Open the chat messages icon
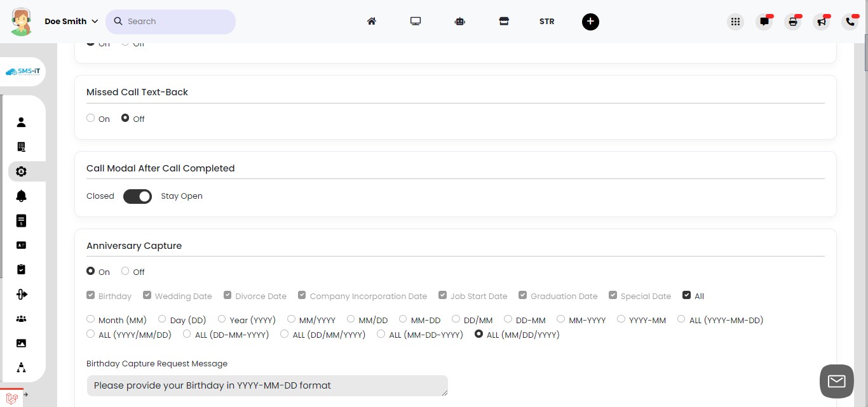868x407 pixels. click(764, 21)
